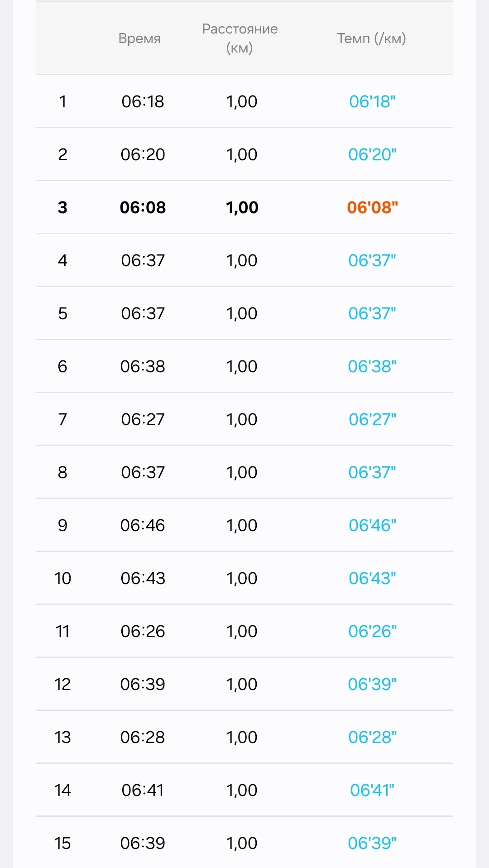Open the 06'20" pace link on lap 2
The height and width of the screenshot is (868, 489).
[x=372, y=154]
